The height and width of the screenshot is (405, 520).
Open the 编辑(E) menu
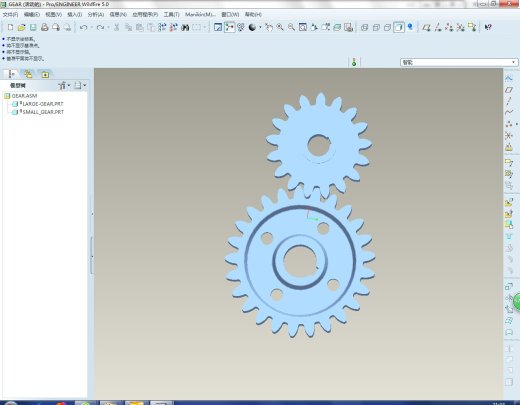pos(32,15)
